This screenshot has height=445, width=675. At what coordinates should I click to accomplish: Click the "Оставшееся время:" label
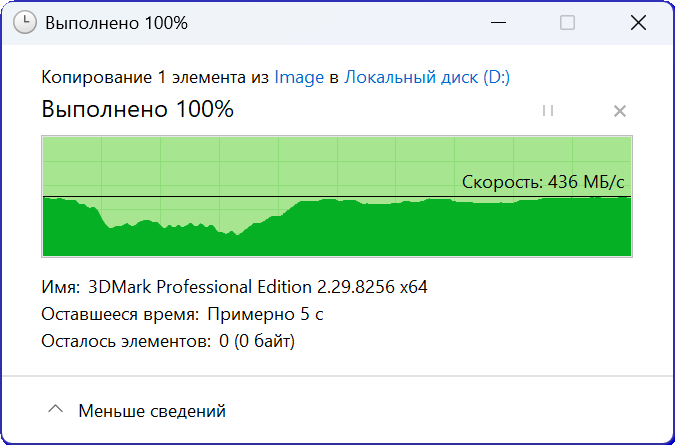(x=120, y=315)
